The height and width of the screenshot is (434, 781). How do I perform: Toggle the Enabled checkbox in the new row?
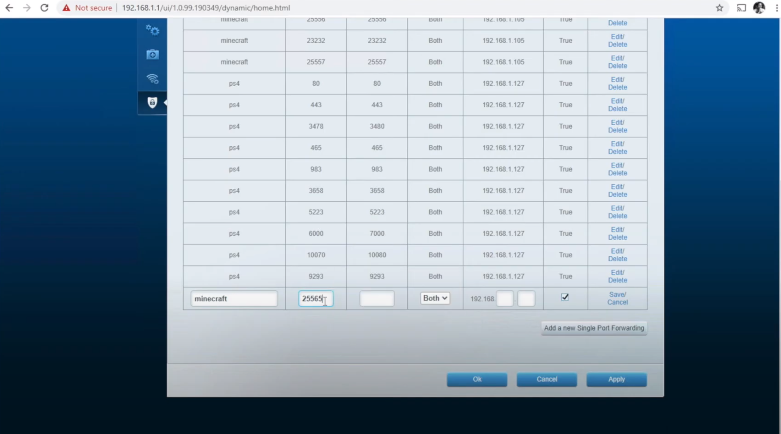click(x=565, y=297)
